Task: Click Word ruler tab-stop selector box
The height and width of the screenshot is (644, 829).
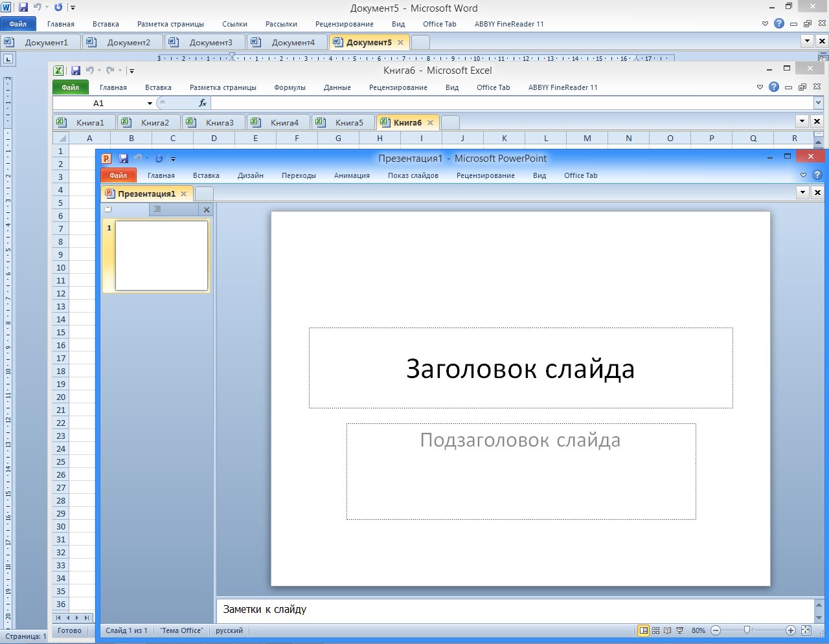Action: pyautogui.click(x=8, y=59)
